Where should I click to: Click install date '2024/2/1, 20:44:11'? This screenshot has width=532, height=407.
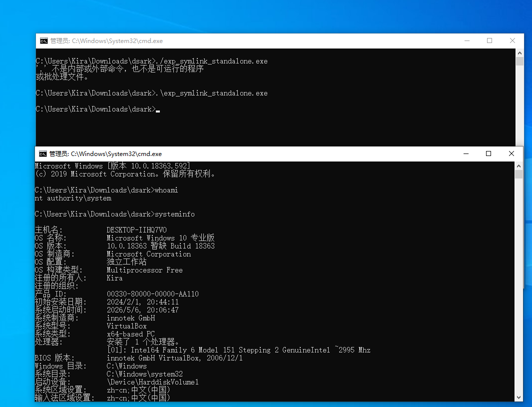142,302
